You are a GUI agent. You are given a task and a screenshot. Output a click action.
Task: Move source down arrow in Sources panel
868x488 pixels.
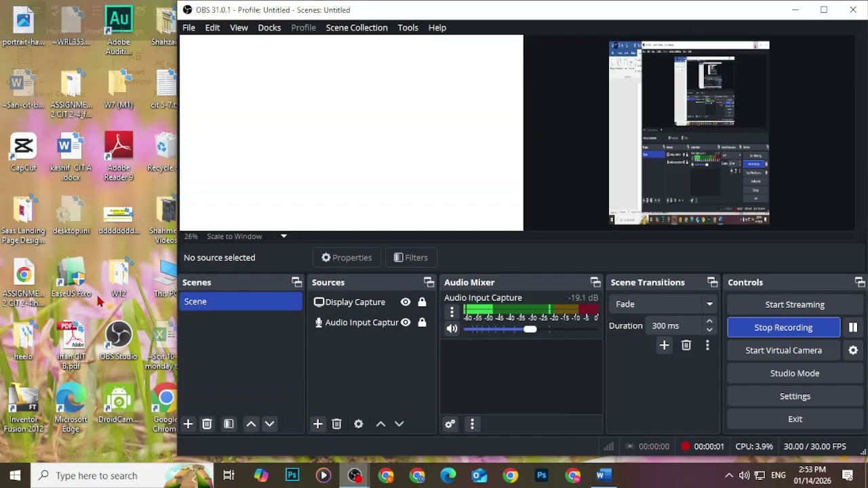399,424
